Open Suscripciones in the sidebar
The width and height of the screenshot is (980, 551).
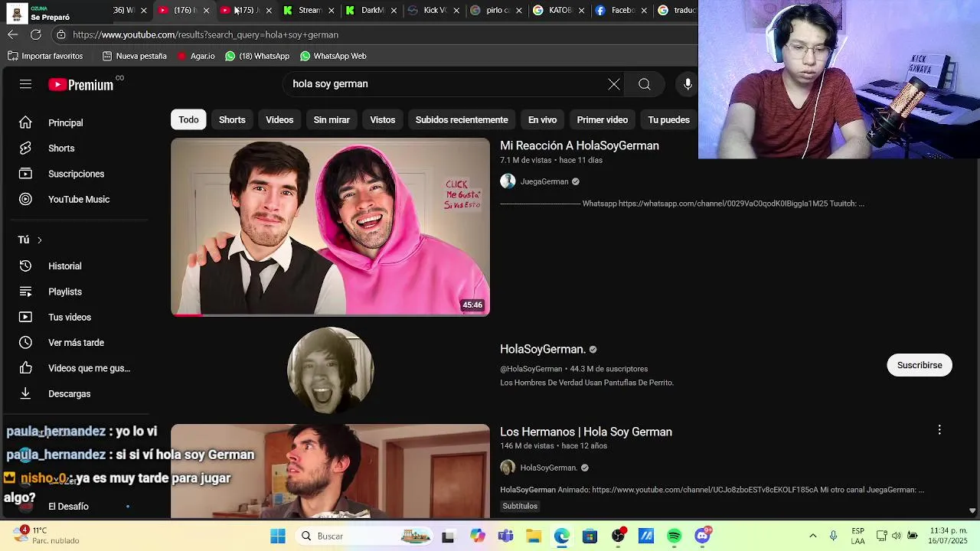(77, 174)
